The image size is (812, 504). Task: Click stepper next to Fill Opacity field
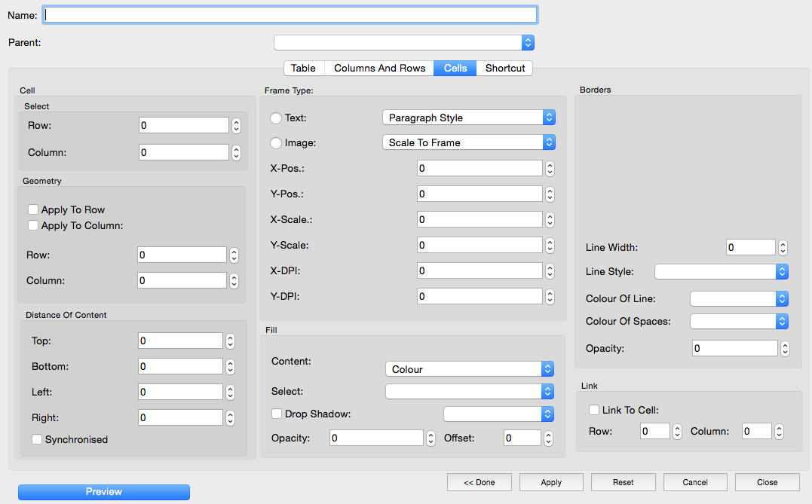(x=431, y=438)
